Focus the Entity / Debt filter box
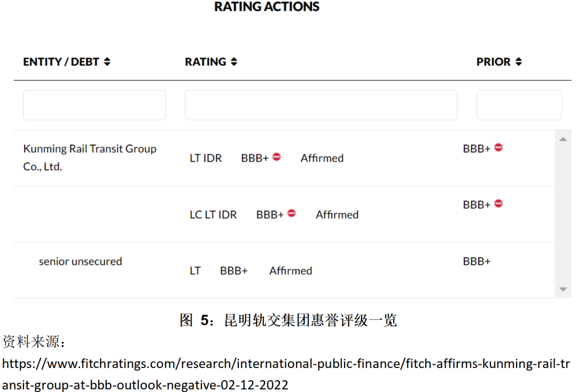This screenshot has height=392, width=577. click(95, 105)
